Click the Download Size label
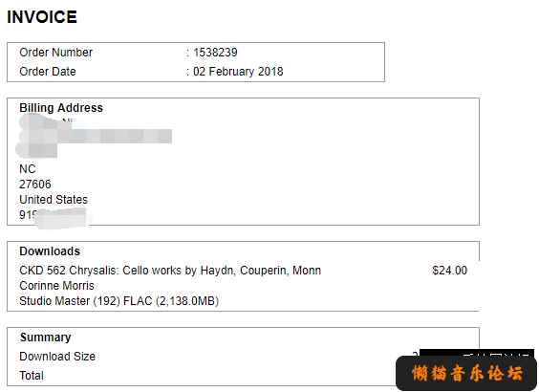Image resolution: width=539 pixels, height=392 pixels. pos(57,357)
